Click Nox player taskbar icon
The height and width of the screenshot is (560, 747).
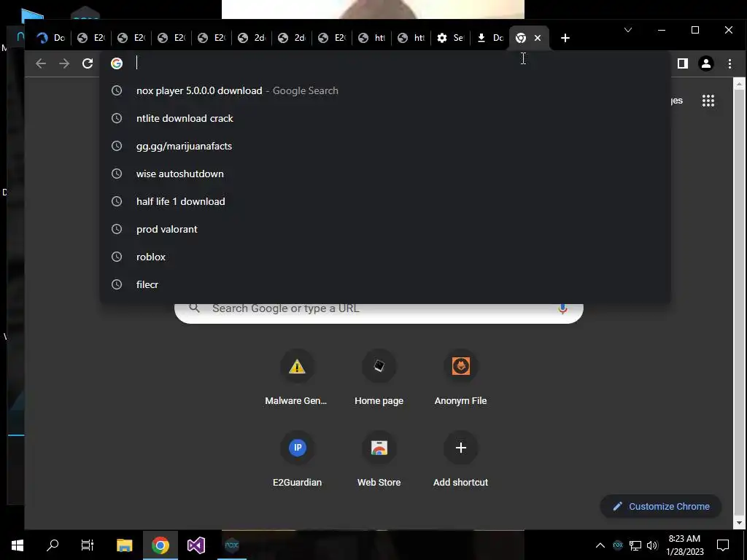pyautogui.click(x=232, y=545)
